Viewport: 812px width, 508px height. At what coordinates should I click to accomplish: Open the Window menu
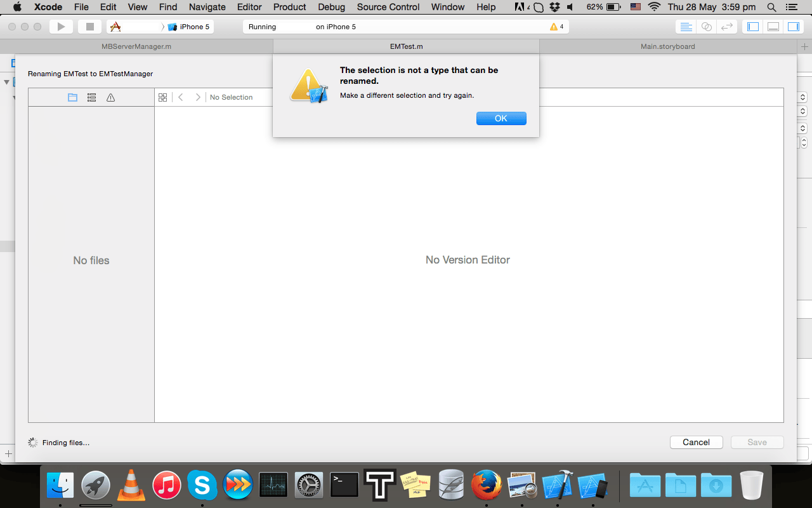448,7
